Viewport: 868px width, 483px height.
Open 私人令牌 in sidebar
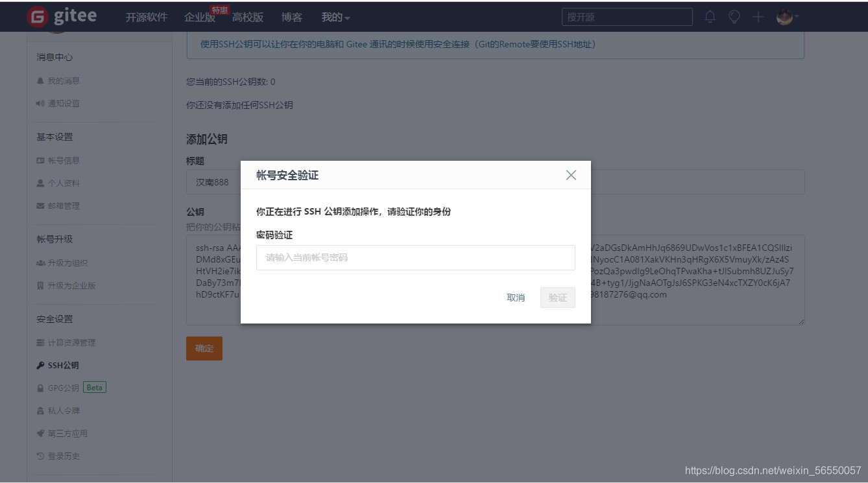coord(64,410)
